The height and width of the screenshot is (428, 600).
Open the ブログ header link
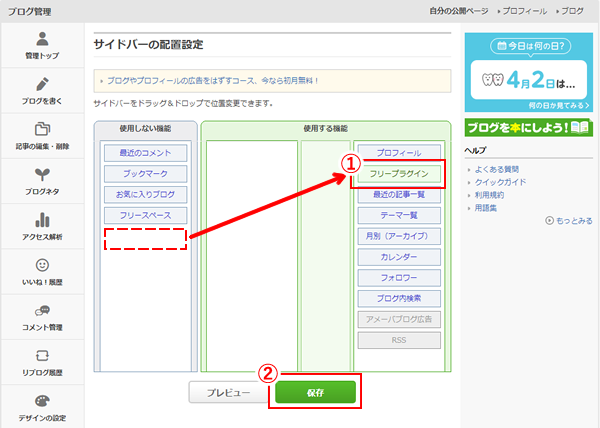[x=572, y=10]
